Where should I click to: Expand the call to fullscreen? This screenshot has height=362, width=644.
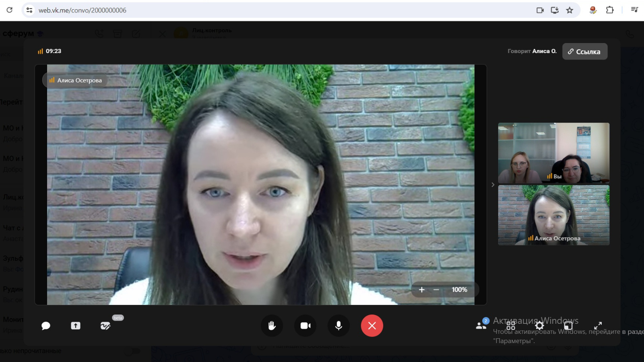(598, 325)
